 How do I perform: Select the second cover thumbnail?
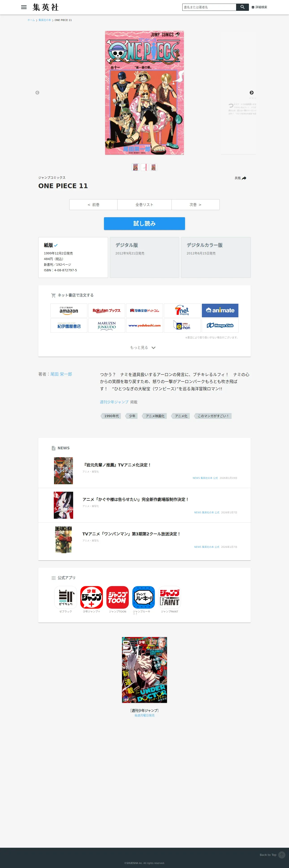point(144,167)
